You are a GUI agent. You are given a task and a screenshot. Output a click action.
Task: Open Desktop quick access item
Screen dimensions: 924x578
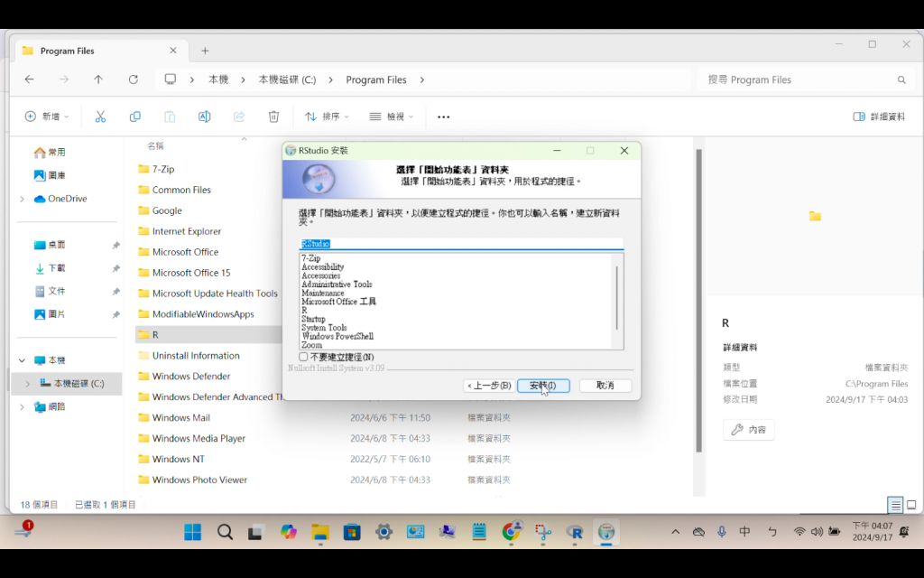pyautogui.click(x=50, y=245)
